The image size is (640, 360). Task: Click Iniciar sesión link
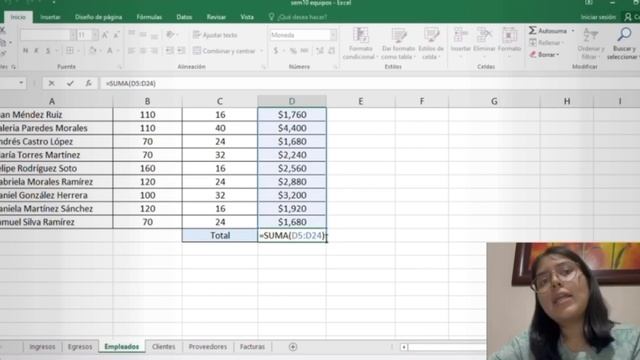(x=598, y=17)
